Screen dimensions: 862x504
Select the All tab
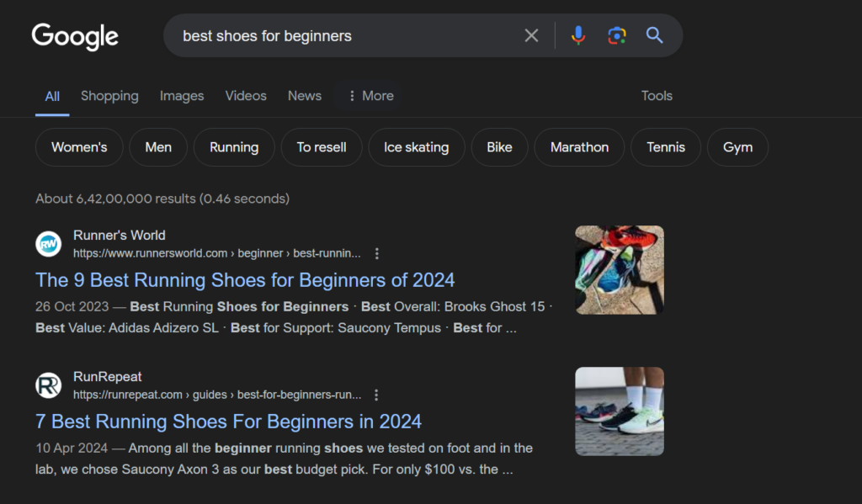[x=52, y=96]
